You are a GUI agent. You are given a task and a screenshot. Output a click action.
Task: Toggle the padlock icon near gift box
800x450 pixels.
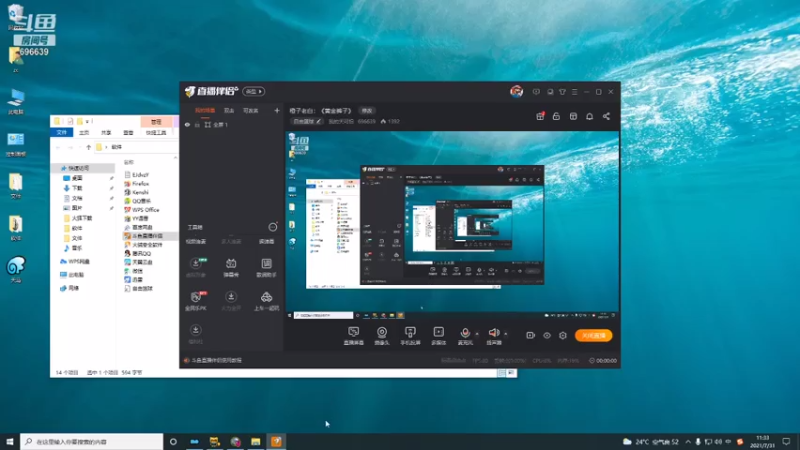coord(556,116)
